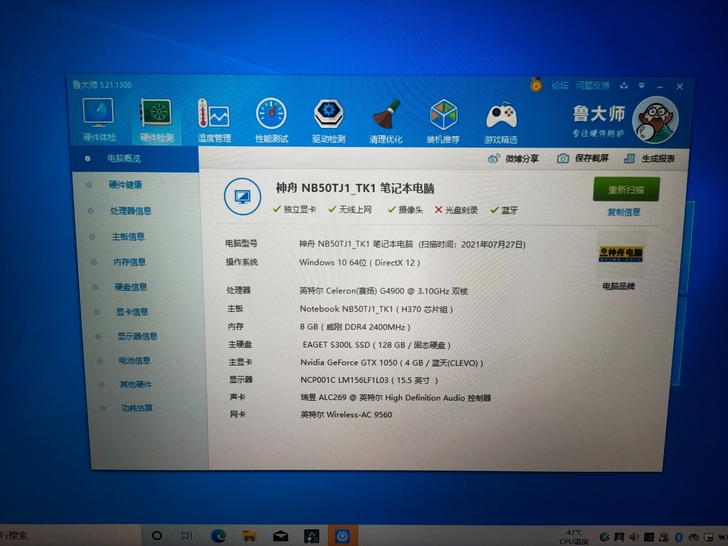Click the gold medal icon in title bar
728x546 pixels.
pyautogui.click(x=536, y=84)
